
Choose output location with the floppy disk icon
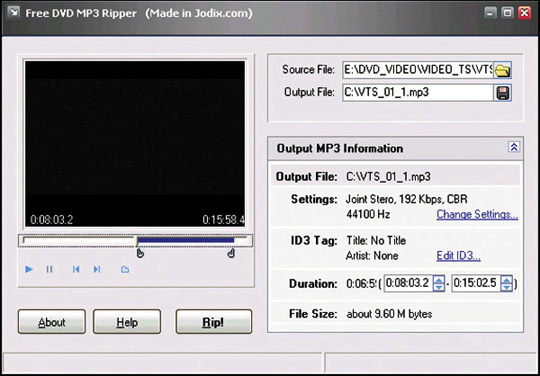point(502,93)
